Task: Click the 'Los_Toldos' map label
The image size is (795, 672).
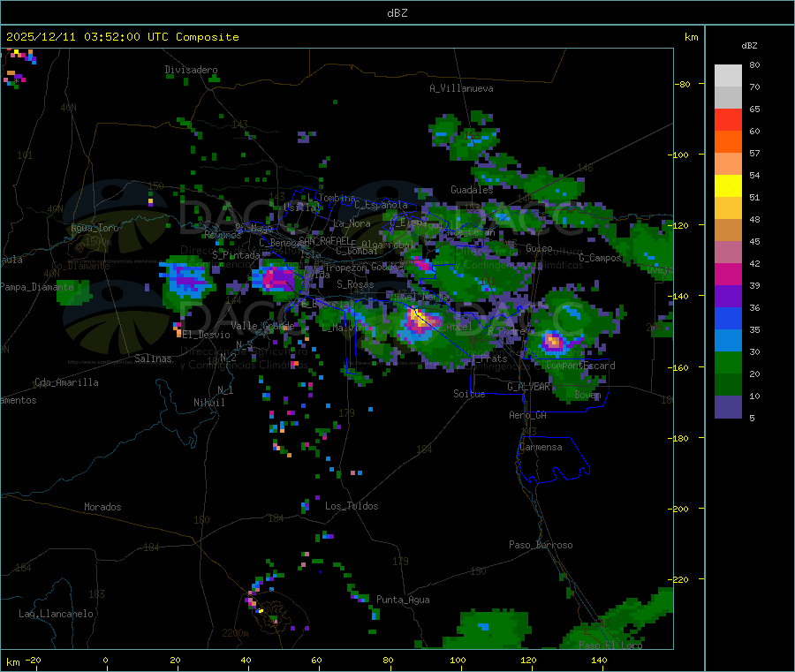Action: tap(352, 506)
